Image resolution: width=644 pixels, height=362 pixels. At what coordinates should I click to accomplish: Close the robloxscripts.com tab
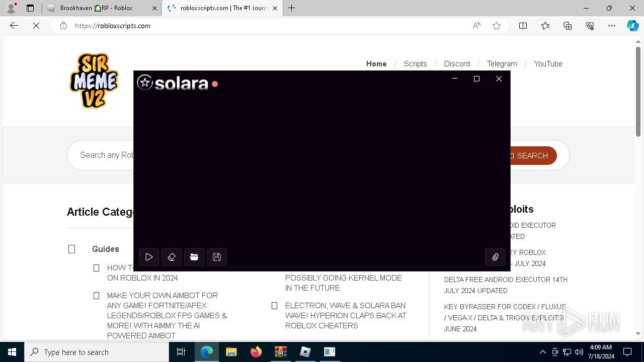point(275,8)
